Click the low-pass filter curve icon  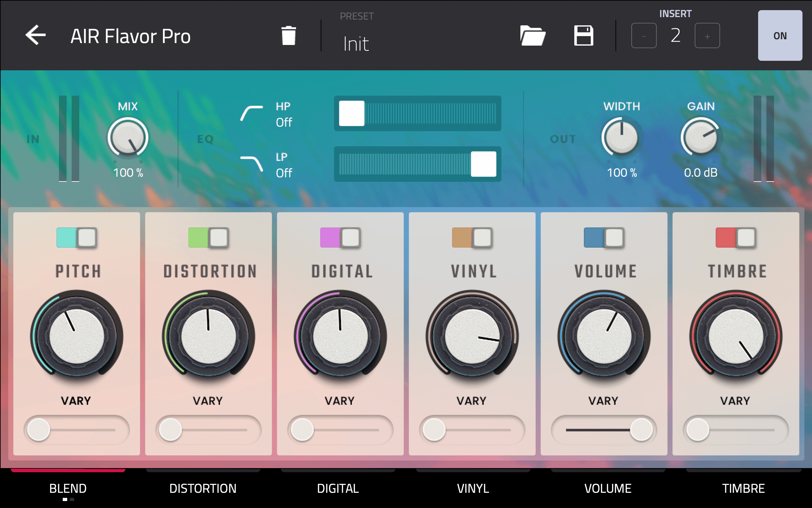(252, 164)
